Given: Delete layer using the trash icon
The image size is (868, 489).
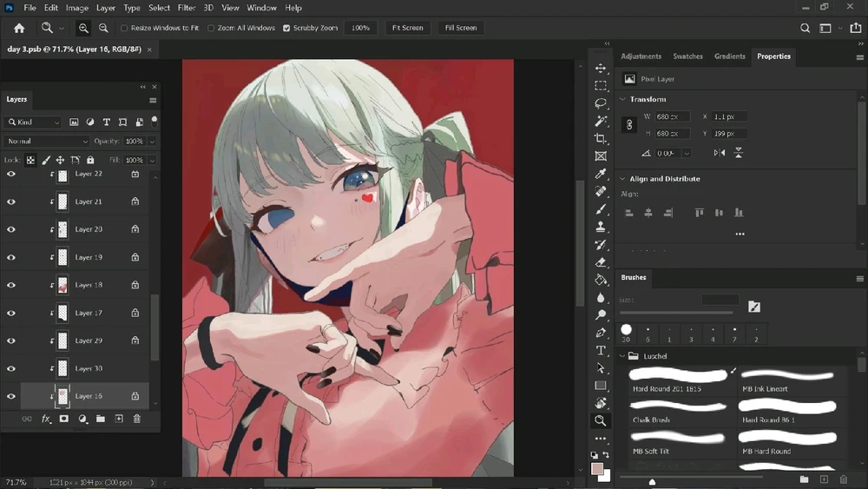Looking at the screenshot, I should tap(136, 419).
